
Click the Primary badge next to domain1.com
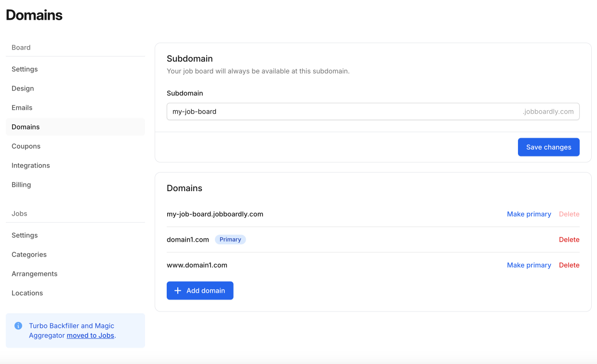pyautogui.click(x=230, y=239)
